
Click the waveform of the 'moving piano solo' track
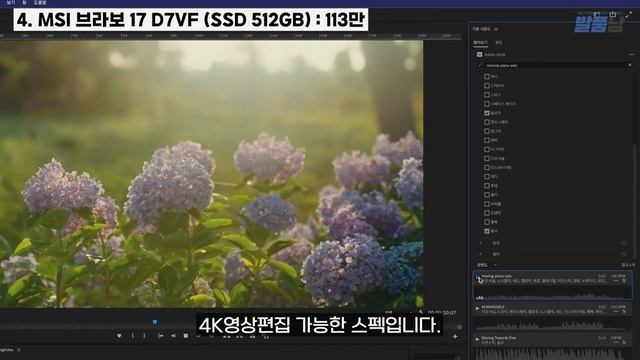pyautogui.click(x=552, y=293)
